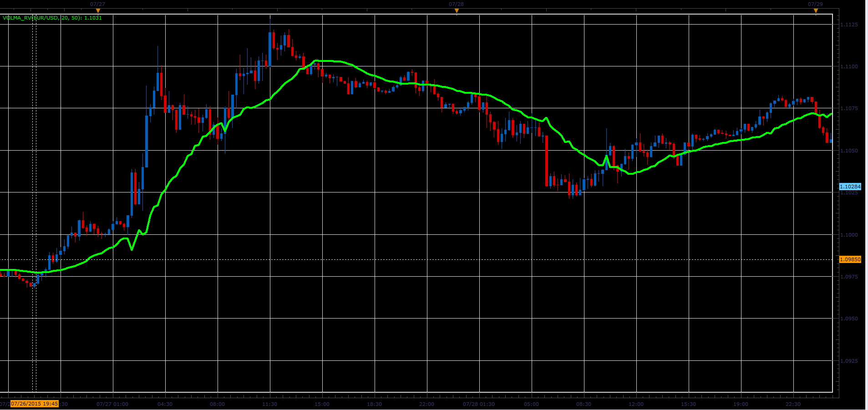Click the 1.0975 price axis label
The image size is (868, 410).
click(849, 277)
